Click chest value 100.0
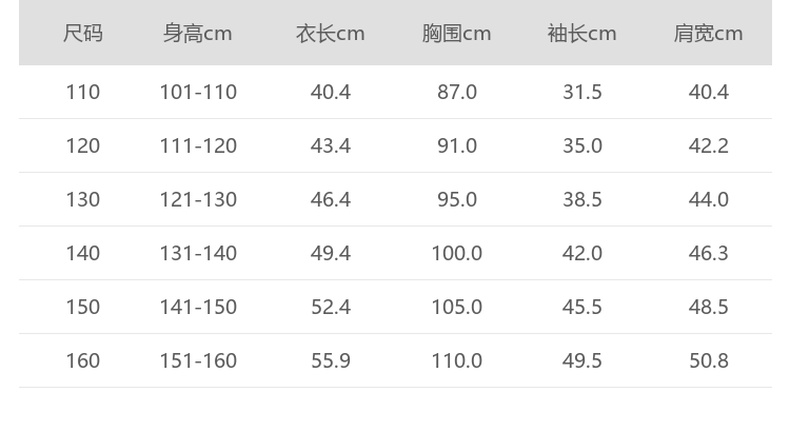The image size is (790, 431). (x=456, y=254)
